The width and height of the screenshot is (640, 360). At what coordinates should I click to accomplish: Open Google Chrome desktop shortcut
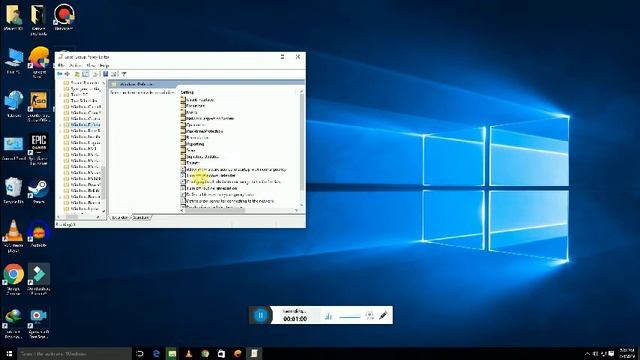click(13, 280)
